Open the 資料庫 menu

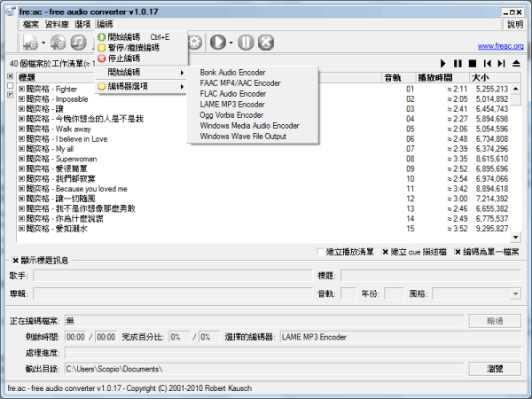pyautogui.click(x=57, y=25)
